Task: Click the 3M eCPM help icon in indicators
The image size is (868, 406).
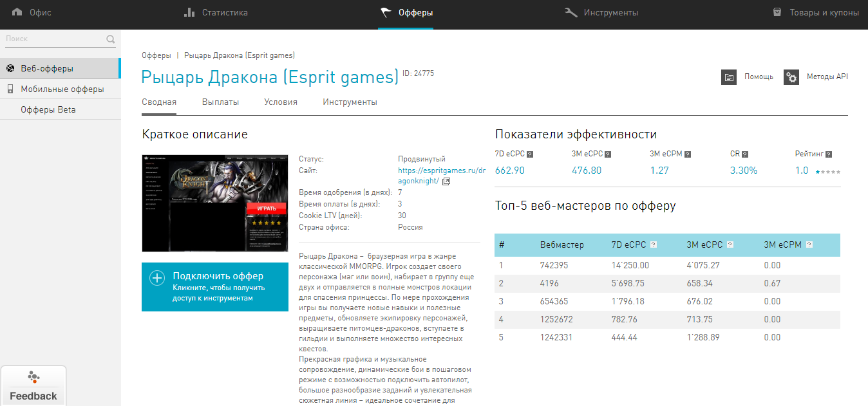Action: [688, 154]
